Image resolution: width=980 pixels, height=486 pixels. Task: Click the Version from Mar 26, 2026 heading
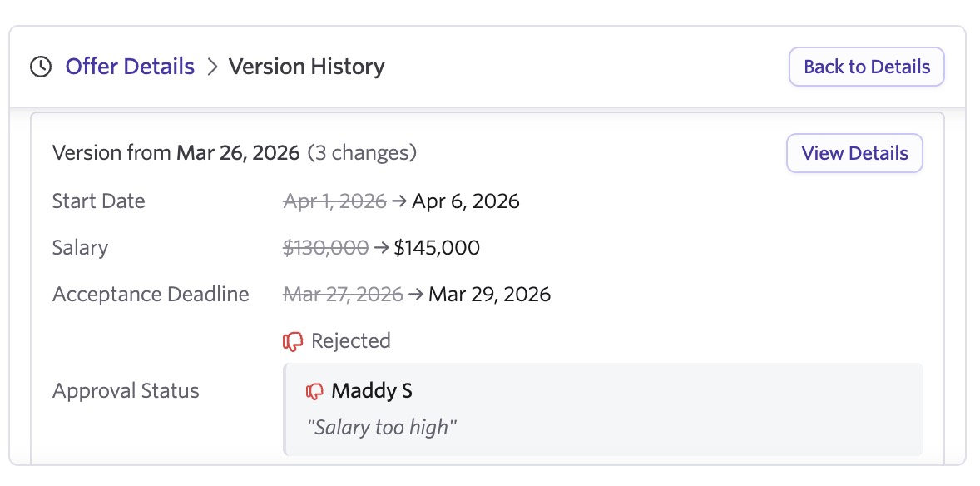click(x=176, y=153)
